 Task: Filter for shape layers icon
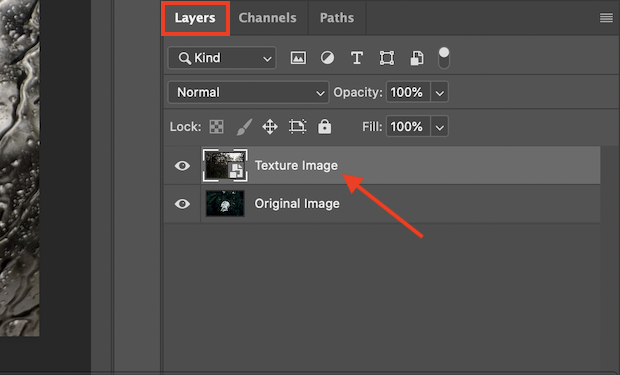coord(387,58)
